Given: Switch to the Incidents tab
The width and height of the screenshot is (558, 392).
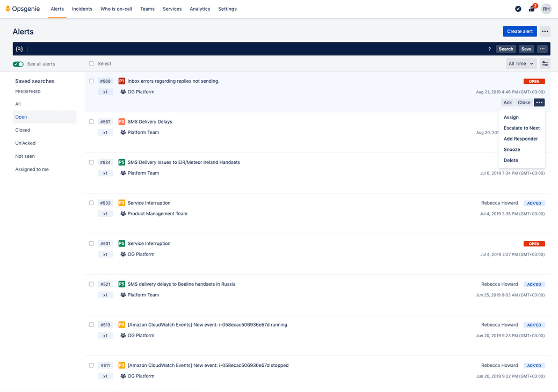Looking at the screenshot, I should [82, 9].
